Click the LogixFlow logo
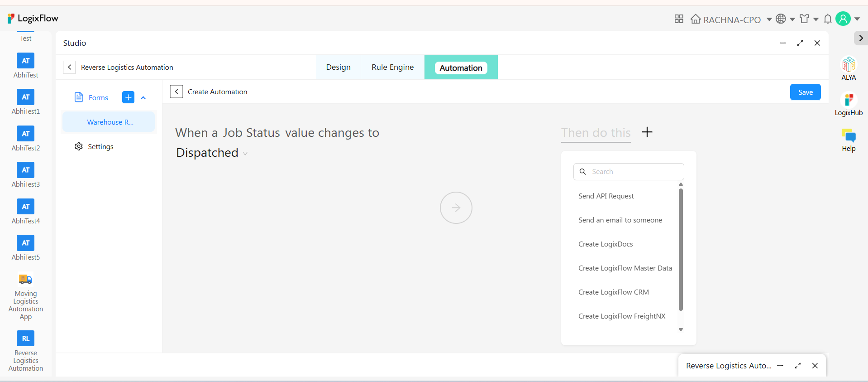Image resolution: width=868 pixels, height=382 pixels. click(33, 19)
